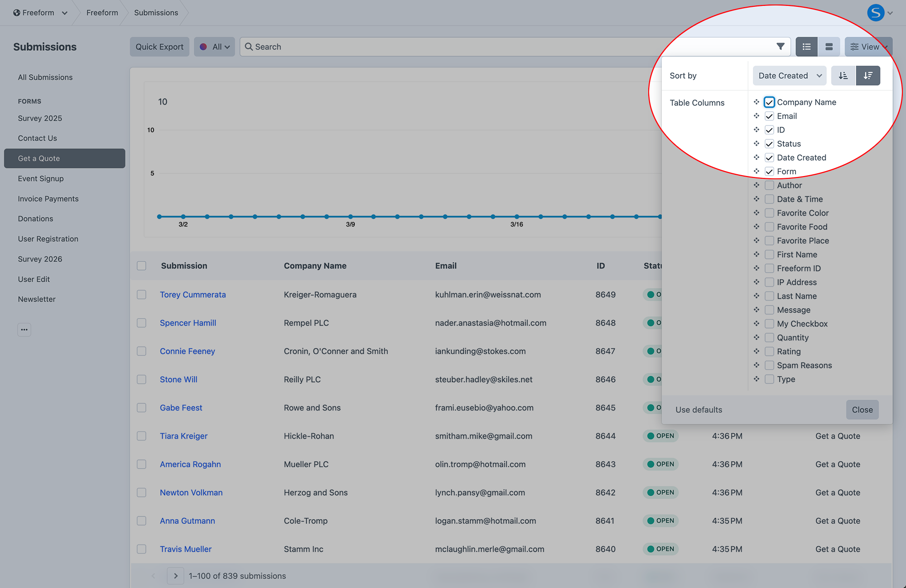Select descending sort order icon
Image resolution: width=906 pixels, height=588 pixels.
(868, 75)
